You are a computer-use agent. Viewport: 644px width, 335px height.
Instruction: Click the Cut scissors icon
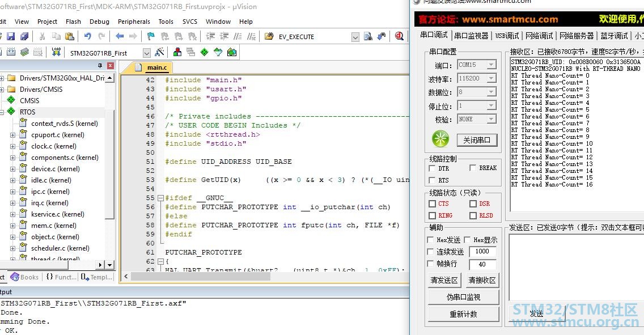coord(42,36)
